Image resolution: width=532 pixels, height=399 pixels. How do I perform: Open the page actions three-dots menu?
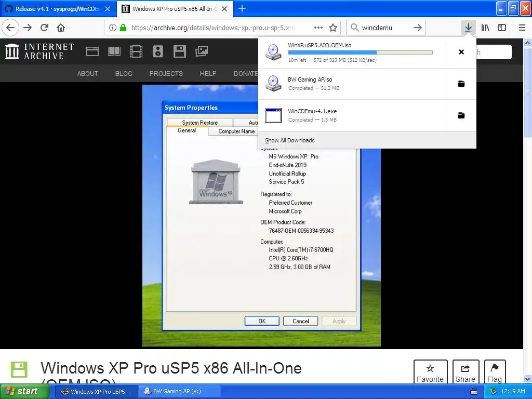coord(318,28)
